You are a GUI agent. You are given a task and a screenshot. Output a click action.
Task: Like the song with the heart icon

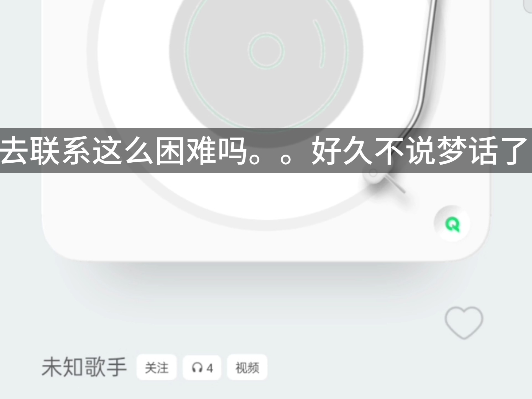[464, 323]
